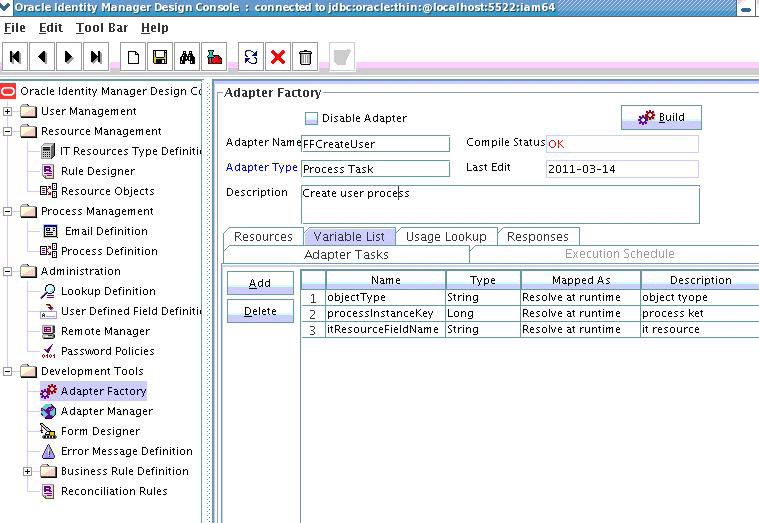Click IT Resources Type Definition icon
This screenshot has width=759, height=523.
point(48,151)
